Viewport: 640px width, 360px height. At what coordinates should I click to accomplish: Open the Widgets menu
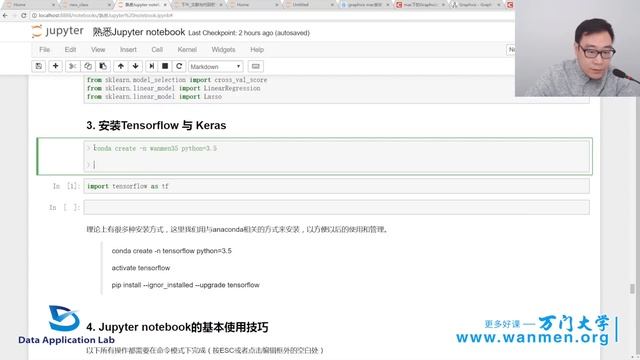pyautogui.click(x=223, y=49)
